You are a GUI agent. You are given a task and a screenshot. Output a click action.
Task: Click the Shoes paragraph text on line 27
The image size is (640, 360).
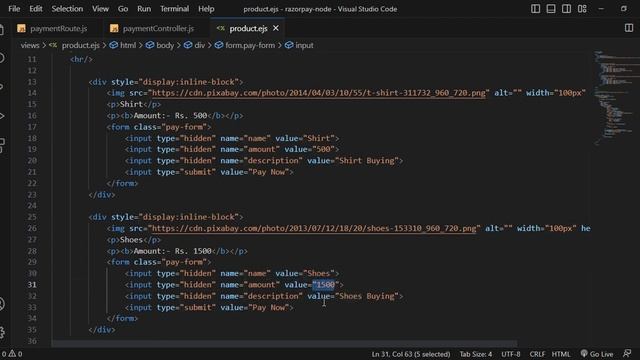(x=131, y=240)
